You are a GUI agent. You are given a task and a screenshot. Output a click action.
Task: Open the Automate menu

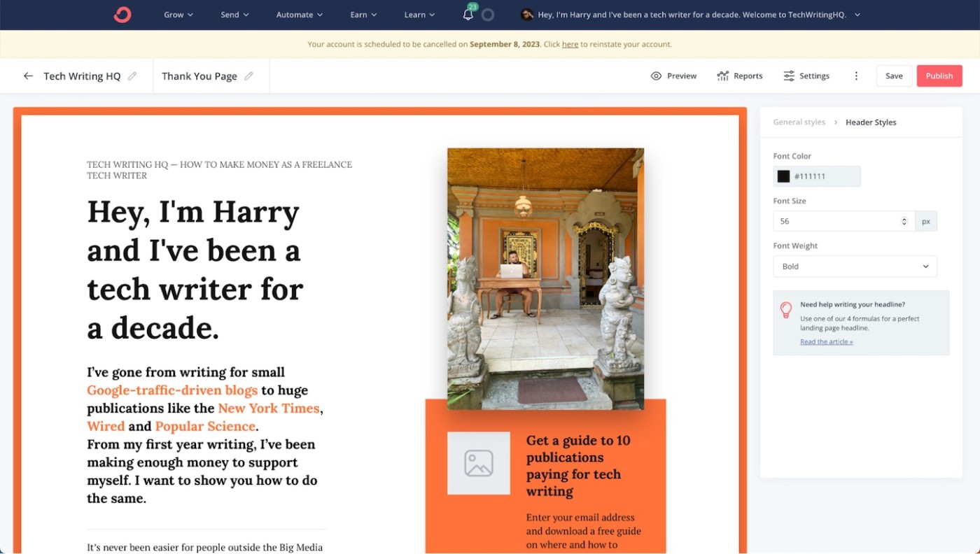tap(300, 15)
